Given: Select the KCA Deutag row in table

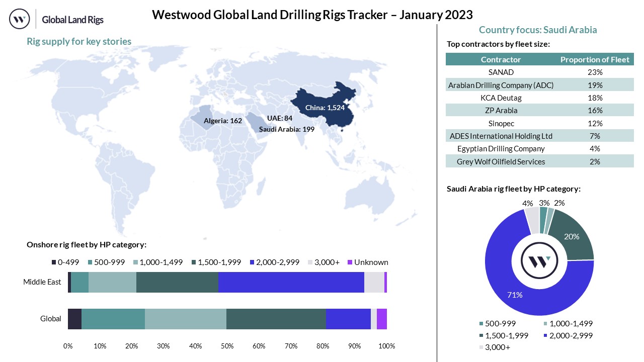Looking at the screenshot, I should (x=539, y=98).
